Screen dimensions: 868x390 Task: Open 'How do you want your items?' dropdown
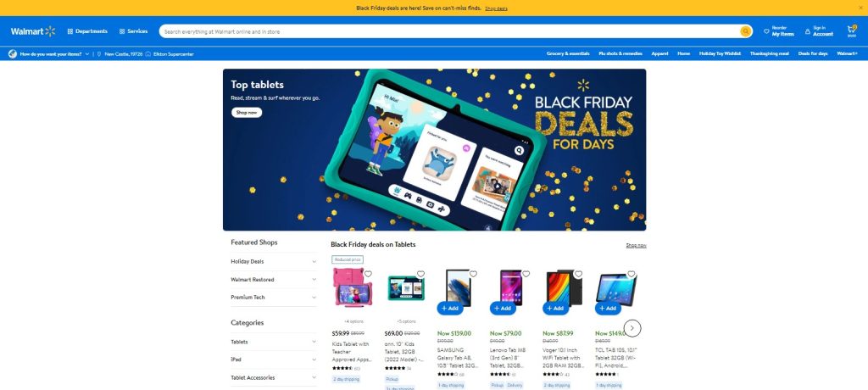48,54
